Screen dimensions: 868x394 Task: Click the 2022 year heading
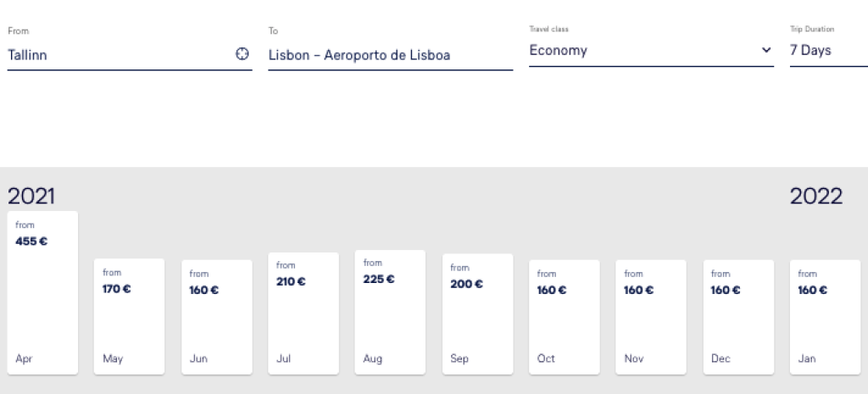816,197
